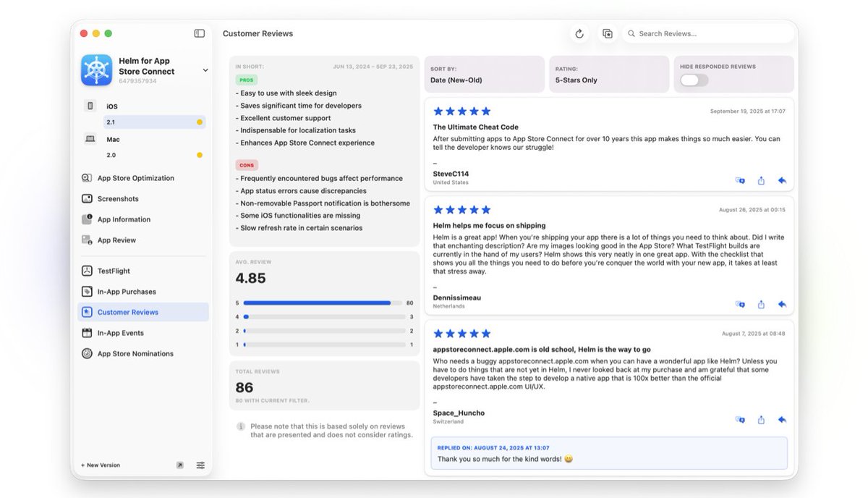Click title Helm helps me focus on shipping

tap(490, 226)
